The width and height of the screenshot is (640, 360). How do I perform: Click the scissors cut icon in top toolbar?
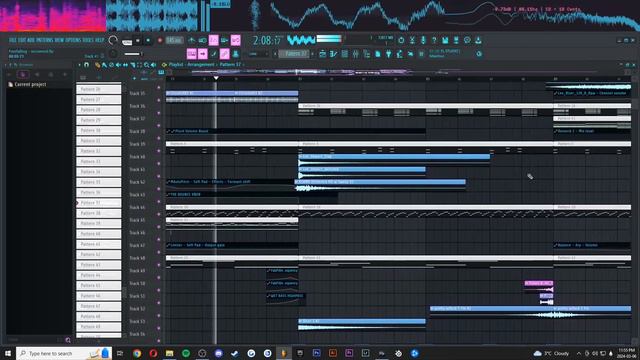[x=412, y=40]
